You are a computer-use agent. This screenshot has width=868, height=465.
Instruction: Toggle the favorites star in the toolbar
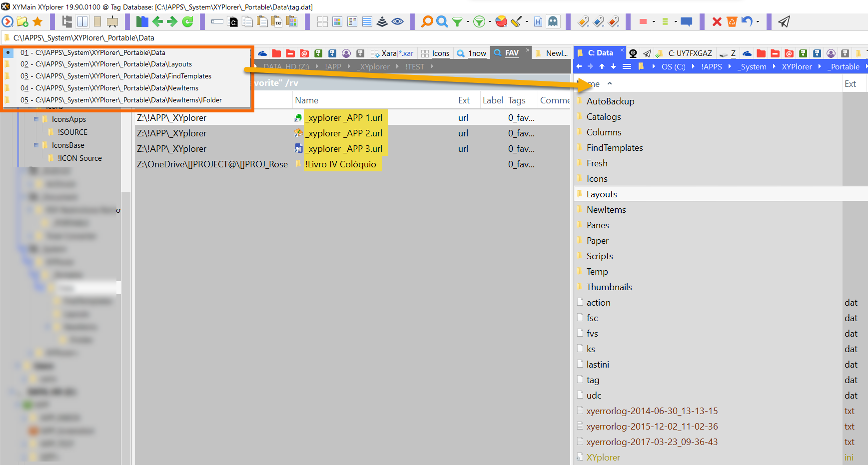[x=37, y=21]
